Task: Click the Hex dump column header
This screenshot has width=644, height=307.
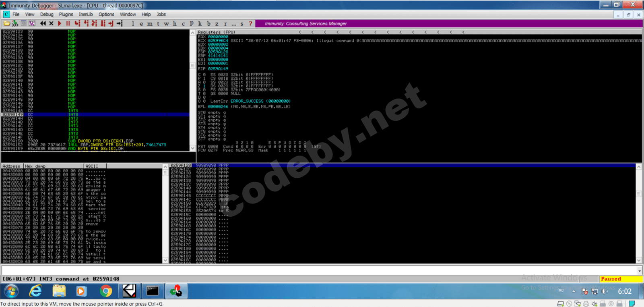Action: 54,166
